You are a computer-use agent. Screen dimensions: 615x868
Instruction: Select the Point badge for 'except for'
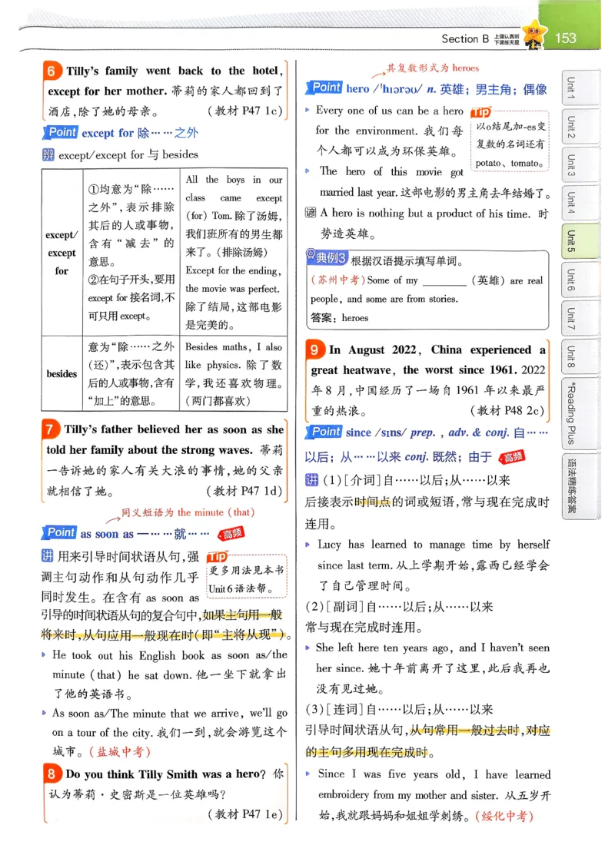click(61, 132)
